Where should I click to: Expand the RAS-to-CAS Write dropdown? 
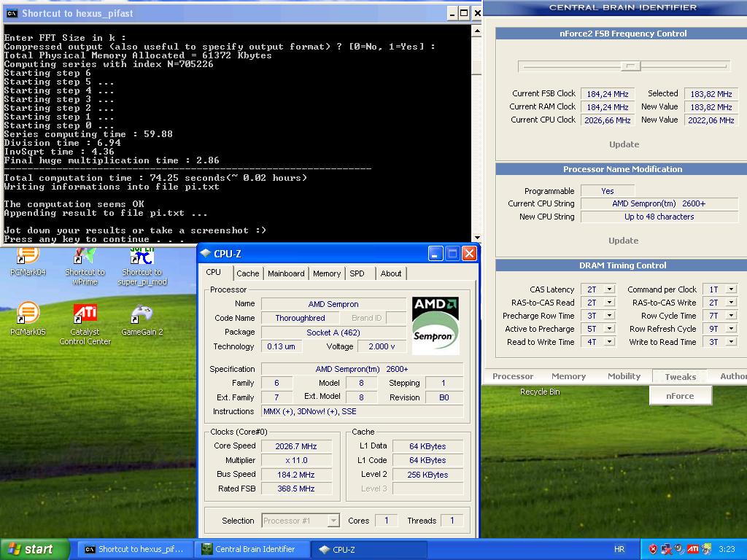pyautogui.click(x=731, y=303)
